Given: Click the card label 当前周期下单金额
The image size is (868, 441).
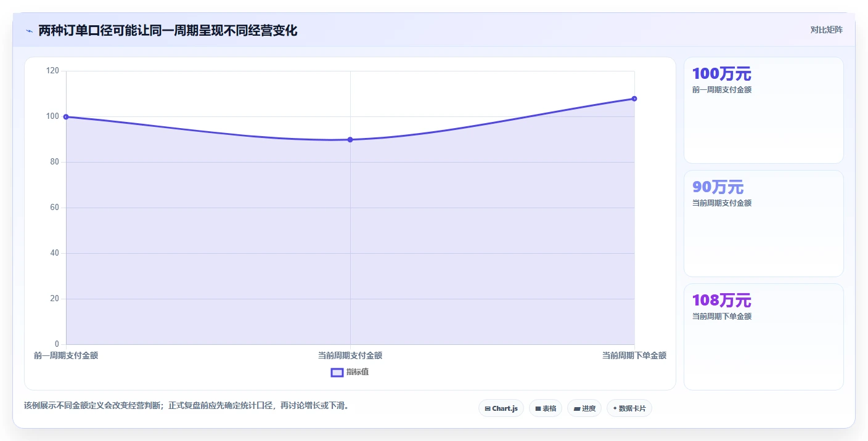Looking at the screenshot, I should [722, 317].
